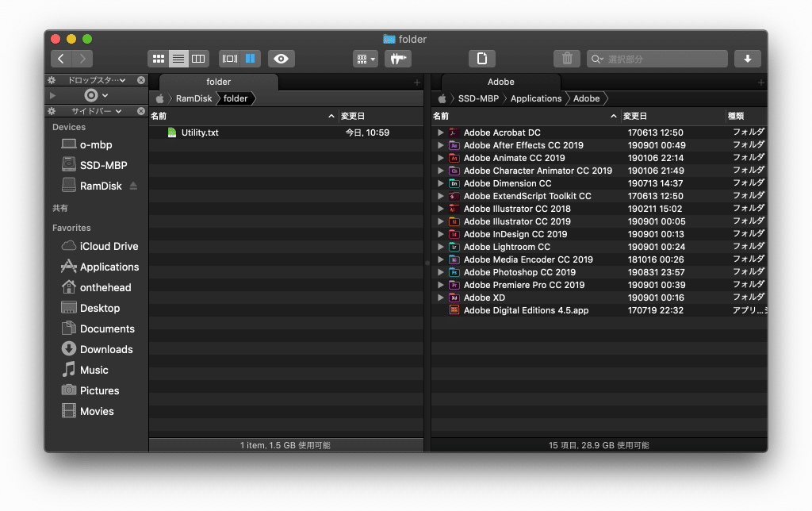Click folder in the left path bar

click(236, 98)
